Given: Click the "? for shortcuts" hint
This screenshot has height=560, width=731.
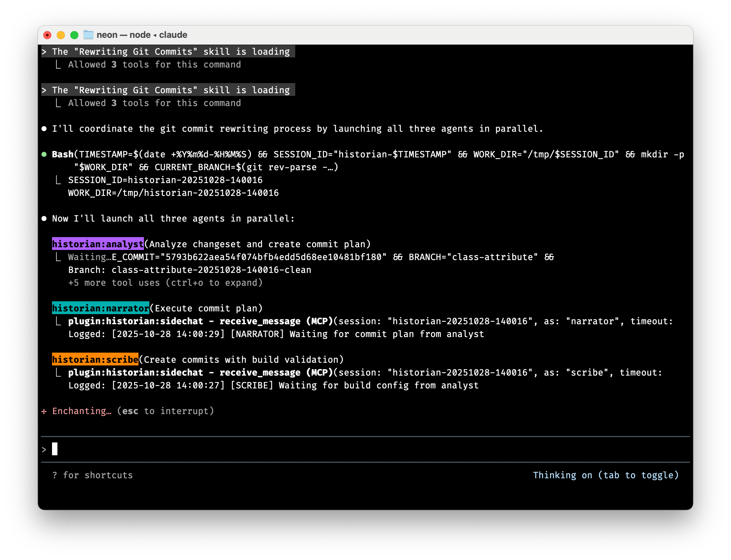Looking at the screenshot, I should pyautogui.click(x=93, y=475).
